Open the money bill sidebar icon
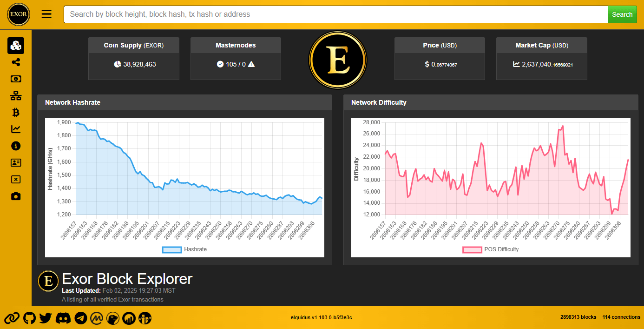This screenshot has height=329, width=644. (x=16, y=79)
